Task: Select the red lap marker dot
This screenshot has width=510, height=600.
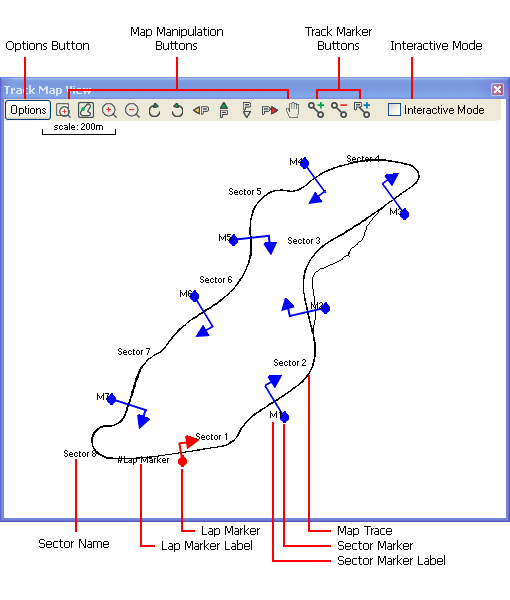Action: pyautogui.click(x=182, y=462)
